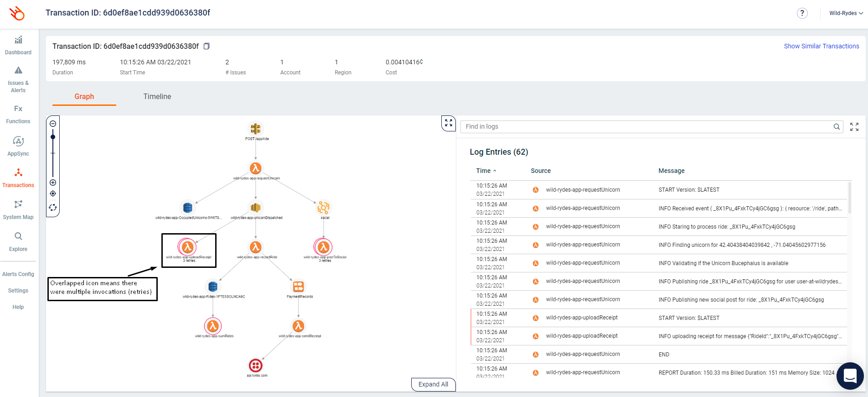Open System Map in the sidebar
The width and height of the screenshot is (868, 397).
coord(18,209)
